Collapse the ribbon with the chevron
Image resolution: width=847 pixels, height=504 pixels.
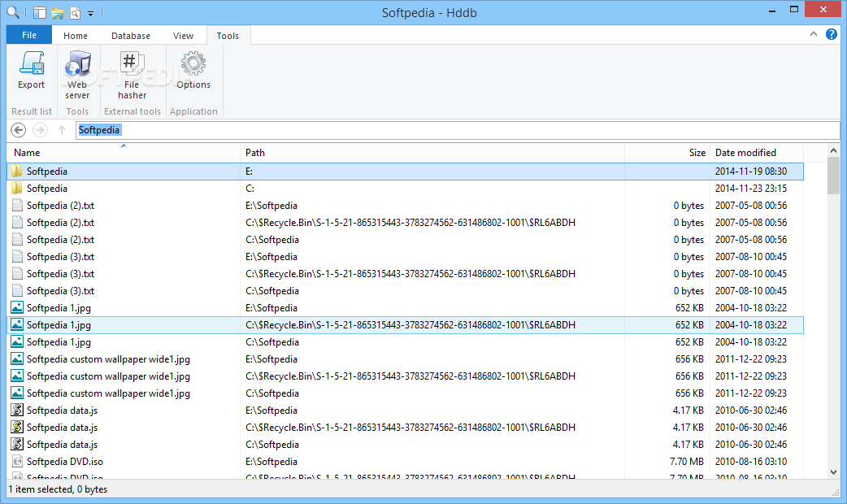(814, 34)
